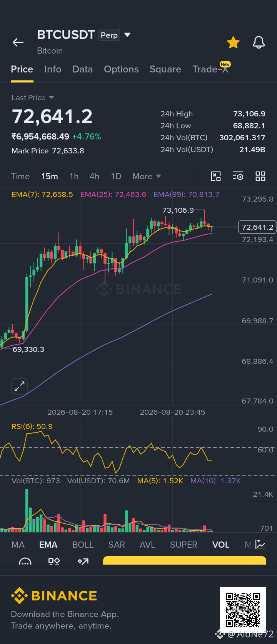Click the EMA(7) legend value
This screenshot has height=644, width=277.
point(42,195)
